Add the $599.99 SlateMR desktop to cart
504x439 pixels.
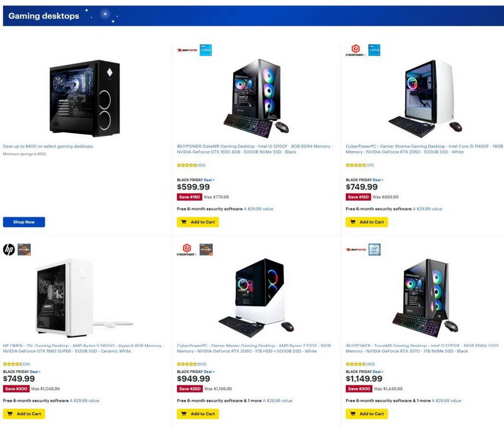click(198, 222)
